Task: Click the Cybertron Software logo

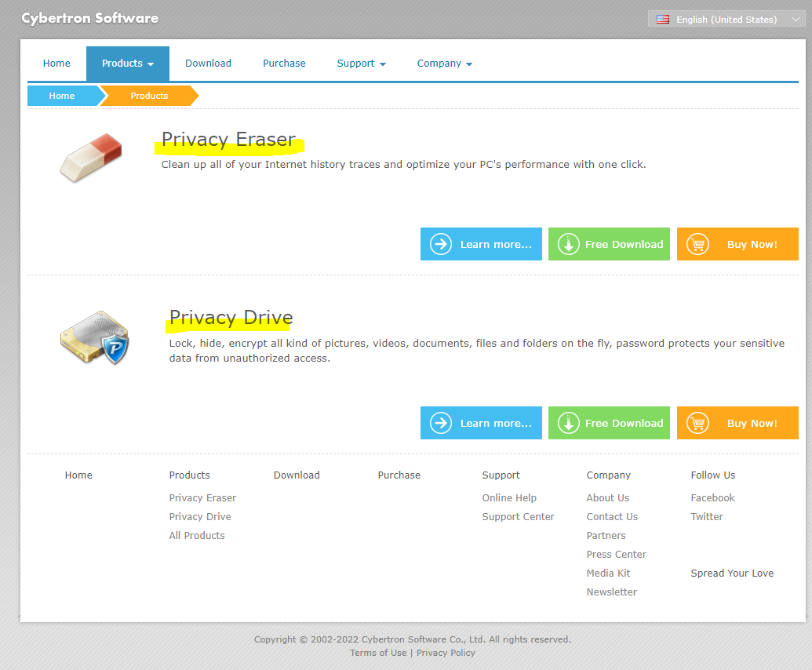Action: (x=90, y=19)
